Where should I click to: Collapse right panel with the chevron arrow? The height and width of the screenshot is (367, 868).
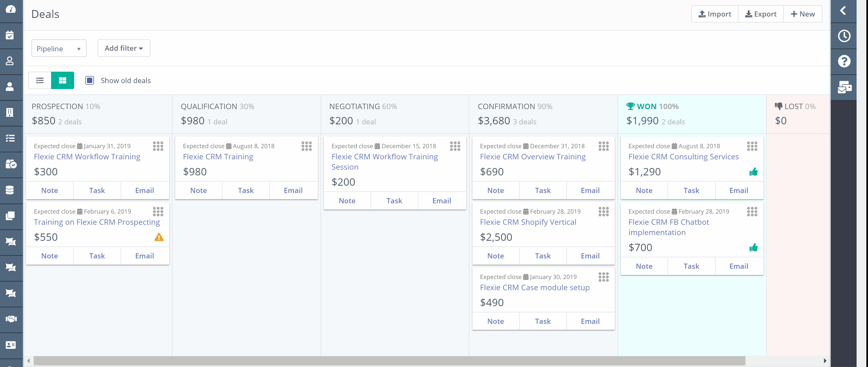pos(843,11)
